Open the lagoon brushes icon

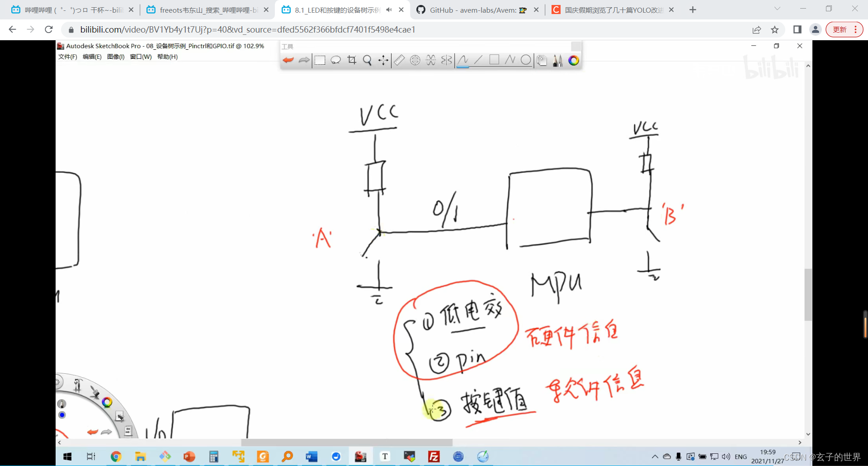[94, 392]
